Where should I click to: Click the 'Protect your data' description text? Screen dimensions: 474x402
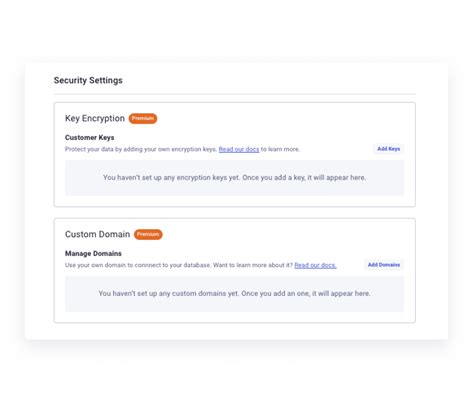(x=141, y=149)
